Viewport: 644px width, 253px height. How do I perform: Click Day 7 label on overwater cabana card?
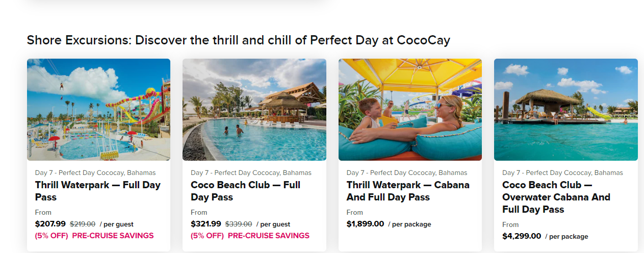tap(562, 172)
